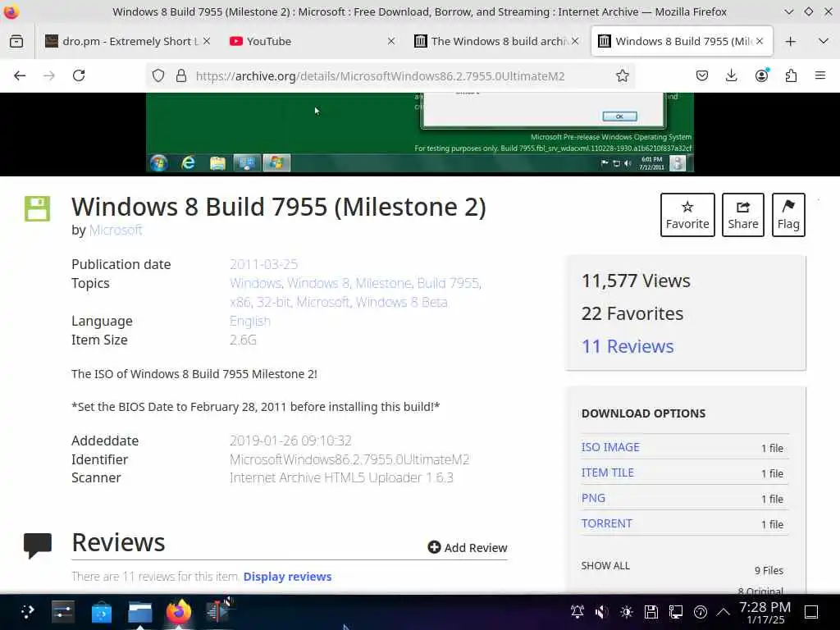This screenshot has height=630, width=840.
Task: Open the Firefox account menu
Action: coord(761,75)
